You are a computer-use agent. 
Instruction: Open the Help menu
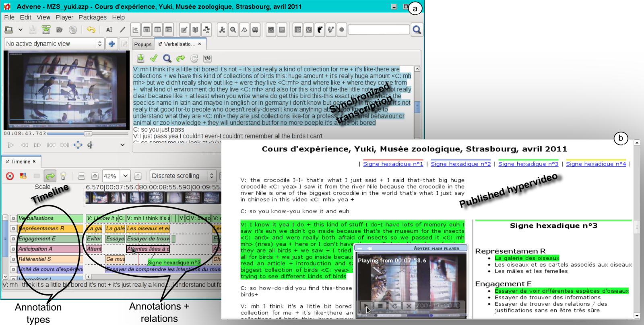tap(118, 17)
